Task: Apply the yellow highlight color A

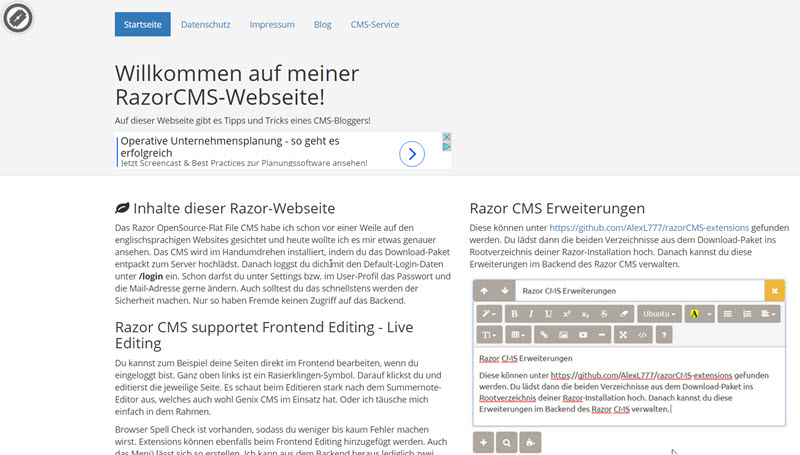Action: [694, 314]
